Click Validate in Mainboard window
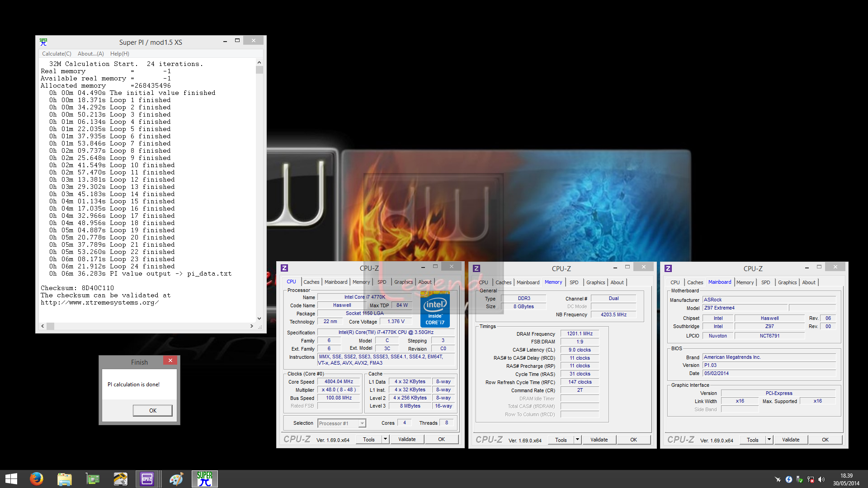 click(x=791, y=440)
